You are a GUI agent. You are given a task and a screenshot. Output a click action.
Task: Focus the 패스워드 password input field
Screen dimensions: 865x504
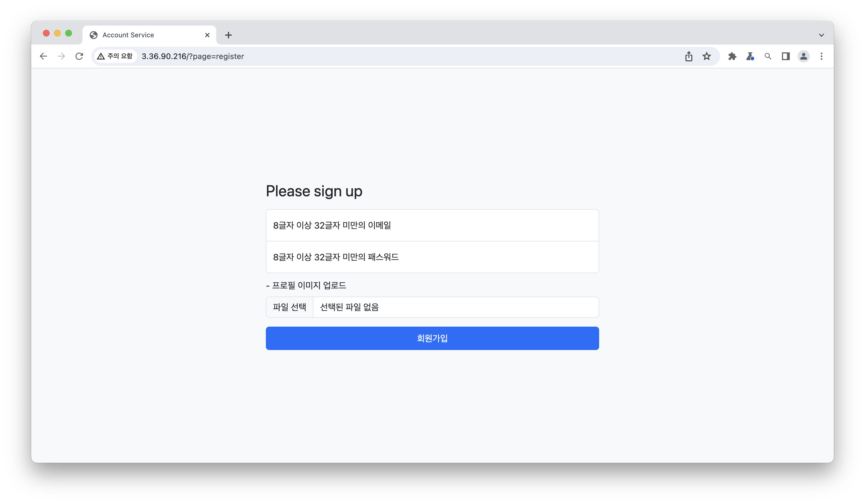(x=432, y=257)
